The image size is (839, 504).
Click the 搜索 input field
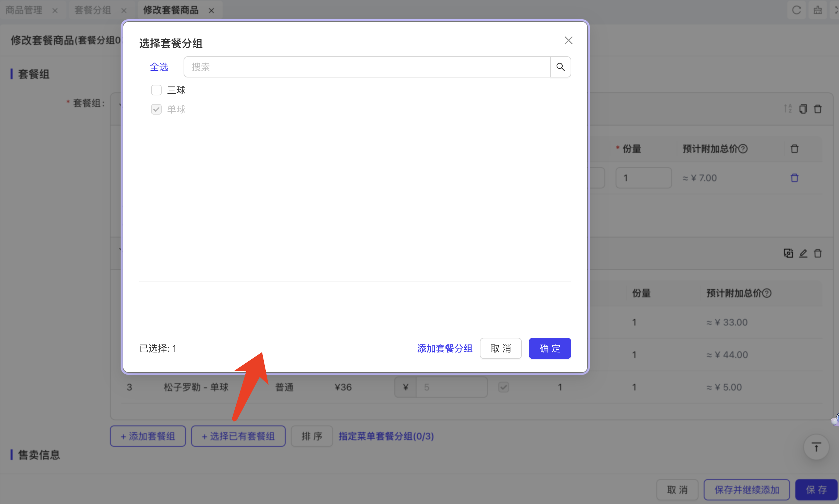click(x=366, y=67)
